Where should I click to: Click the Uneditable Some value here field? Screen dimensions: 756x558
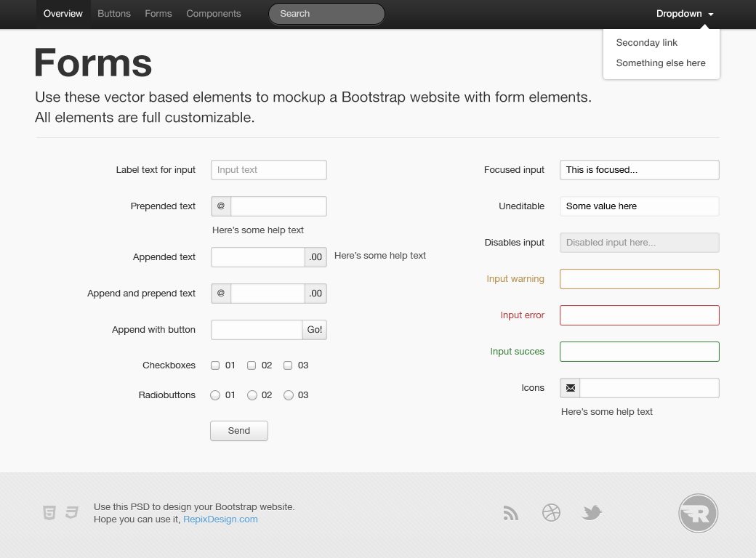click(639, 206)
